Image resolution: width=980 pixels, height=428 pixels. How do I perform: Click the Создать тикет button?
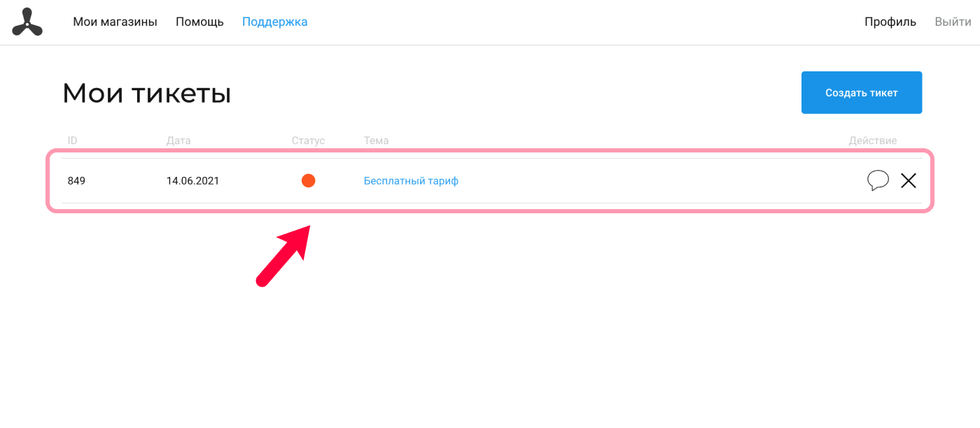[861, 92]
